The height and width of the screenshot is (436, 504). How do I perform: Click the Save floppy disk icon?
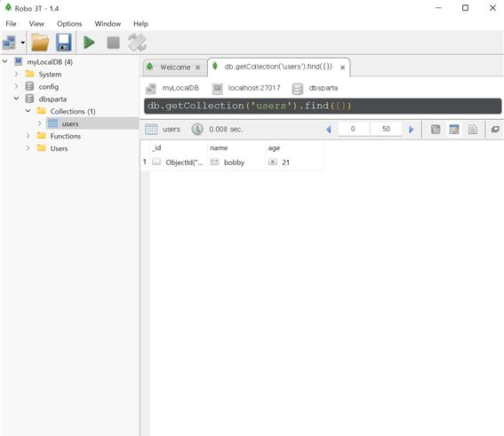tap(64, 43)
